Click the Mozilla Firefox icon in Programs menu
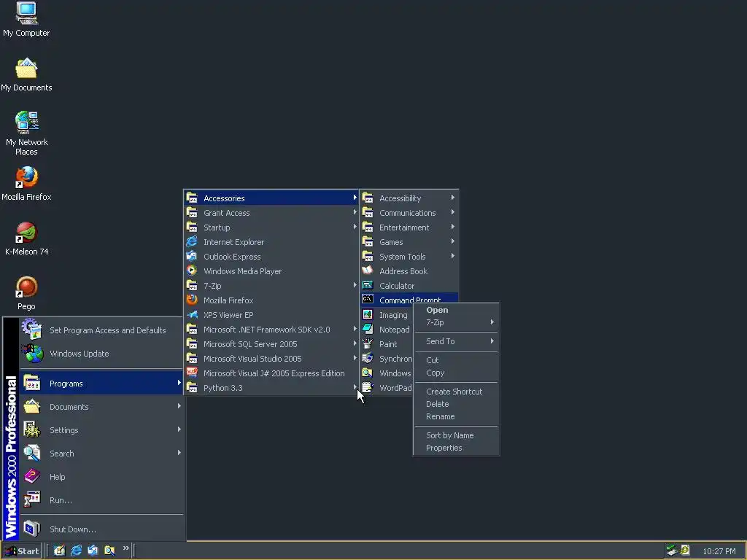Image resolution: width=747 pixels, height=560 pixels. [192, 300]
